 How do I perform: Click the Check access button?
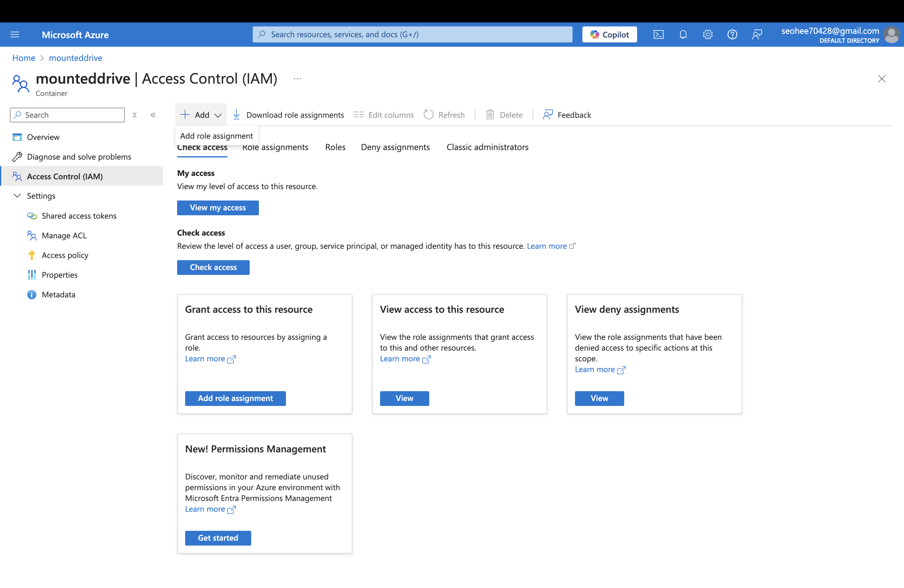[x=213, y=267]
